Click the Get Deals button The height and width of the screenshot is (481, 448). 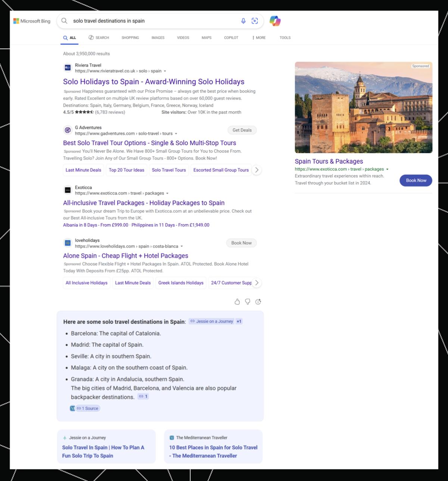(242, 130)
